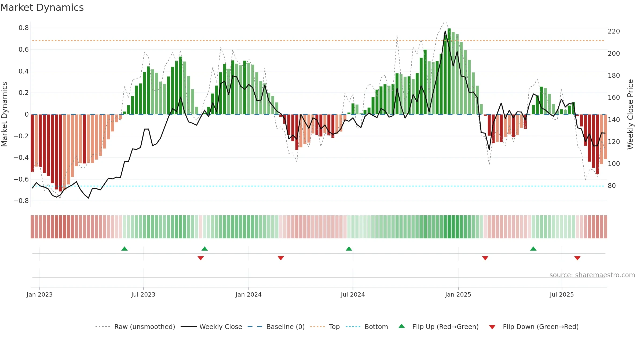This screenshot has height=362, width=644.
Task: Click the Market Dynamics chart title
Action: [x=42, y=8]
